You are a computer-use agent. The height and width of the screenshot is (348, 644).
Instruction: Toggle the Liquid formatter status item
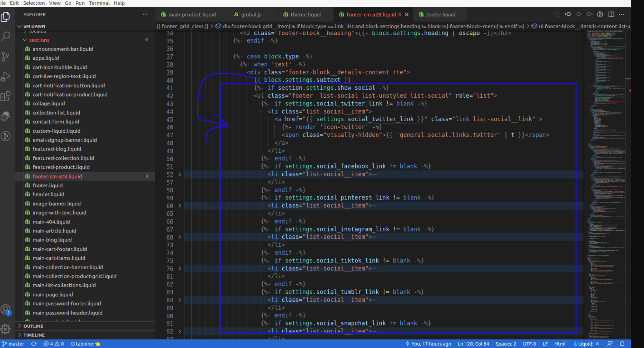586,344
